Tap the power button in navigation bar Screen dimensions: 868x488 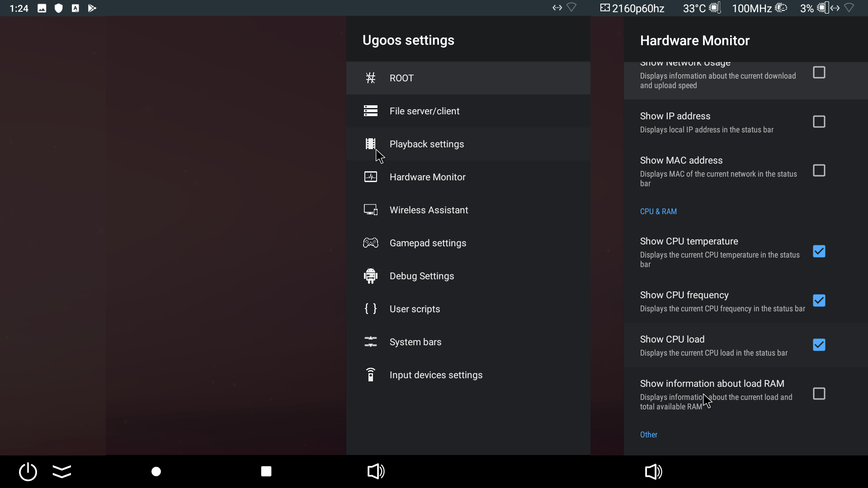(x=28, y=471)
